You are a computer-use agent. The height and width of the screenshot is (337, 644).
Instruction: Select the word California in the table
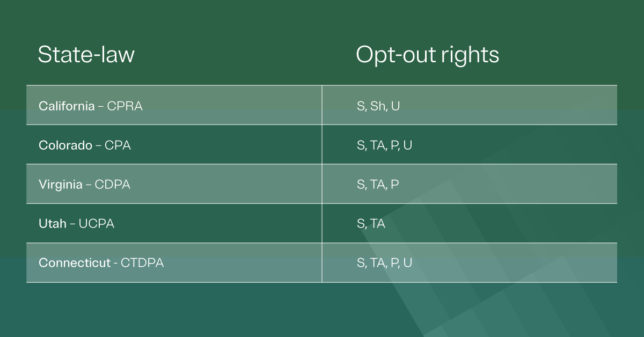tap(67, 106)
